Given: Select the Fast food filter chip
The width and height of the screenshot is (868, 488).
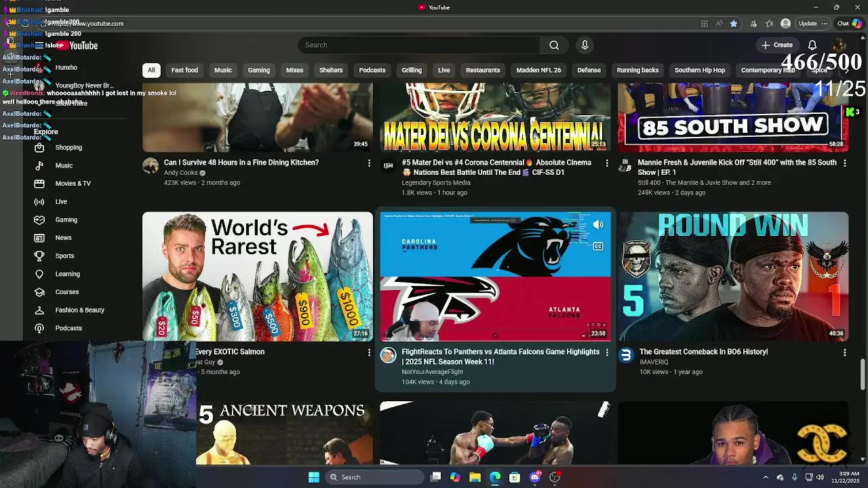Looking at the screenshot, I should [x=184, y=70].
